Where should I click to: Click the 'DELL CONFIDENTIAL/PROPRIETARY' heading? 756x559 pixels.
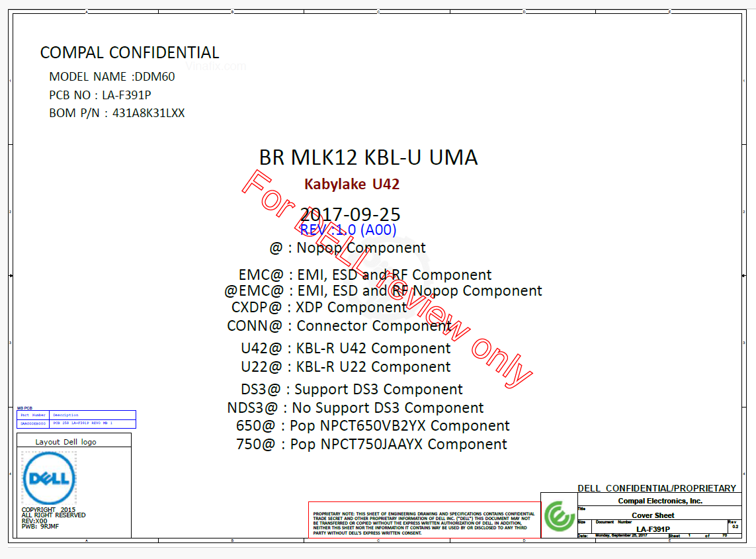click(x=657, y=488)
